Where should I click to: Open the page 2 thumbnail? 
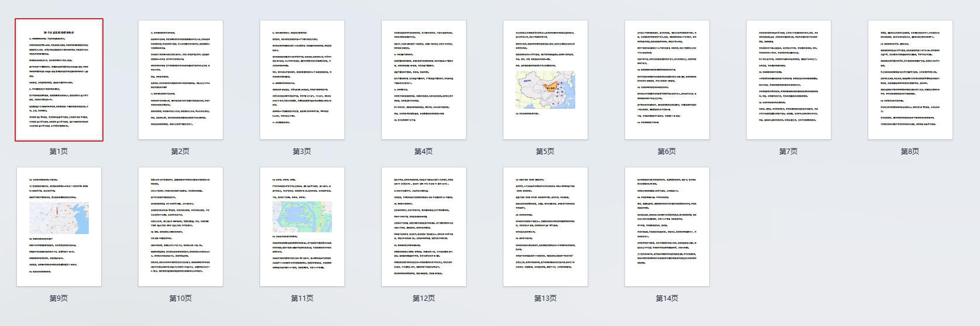(x=181, y=80)
